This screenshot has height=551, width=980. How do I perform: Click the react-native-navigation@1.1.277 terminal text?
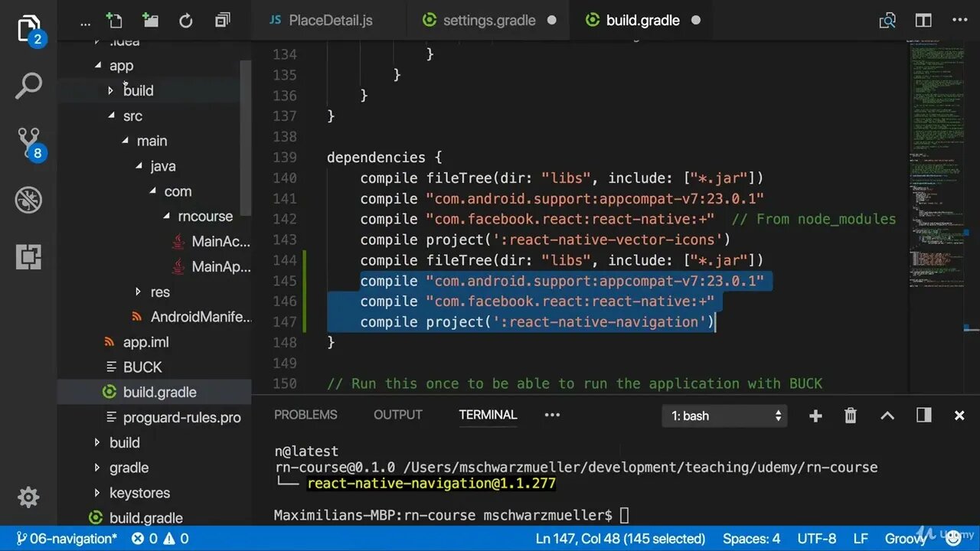pyautogui.click(x=431, y=484)
